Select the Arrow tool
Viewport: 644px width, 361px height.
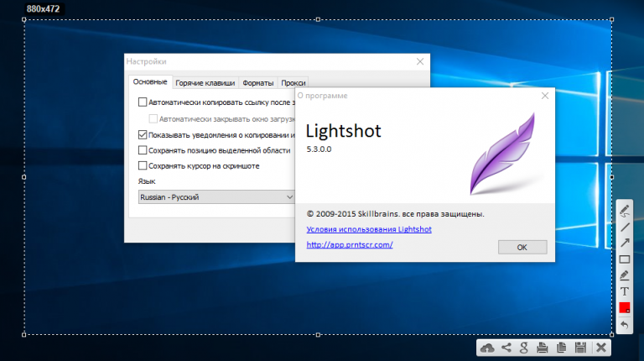point(625,243)
